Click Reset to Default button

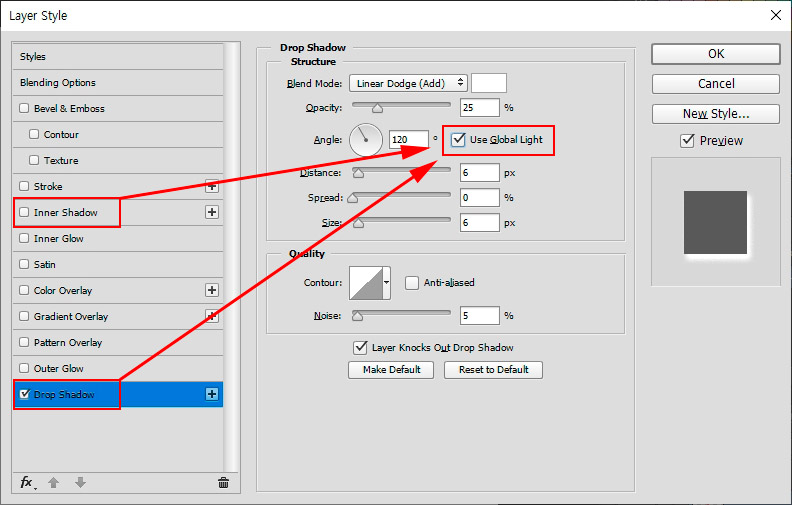point(493,370)
